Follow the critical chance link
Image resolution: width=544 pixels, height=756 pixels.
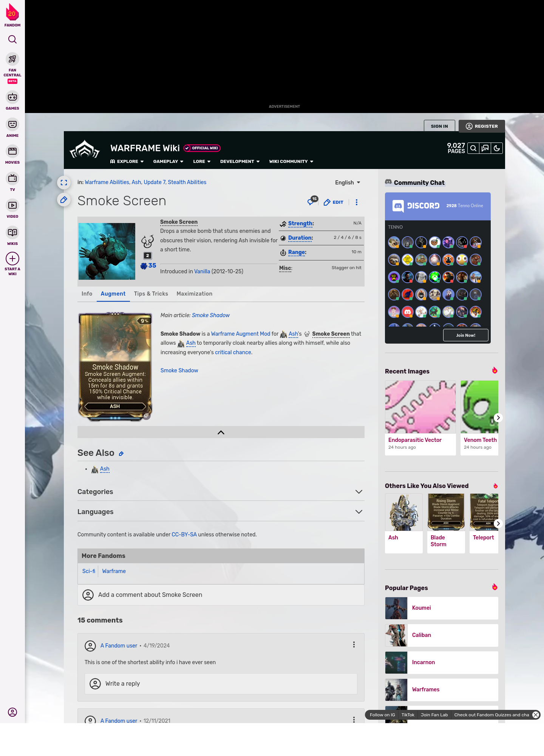click(x=233, y=352)
